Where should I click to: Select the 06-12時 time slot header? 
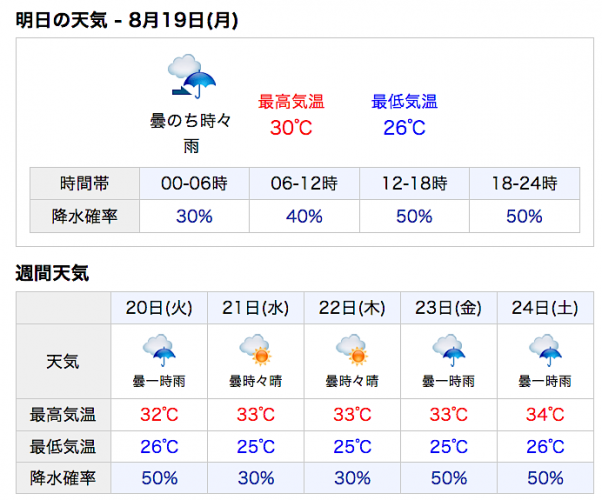304,183
